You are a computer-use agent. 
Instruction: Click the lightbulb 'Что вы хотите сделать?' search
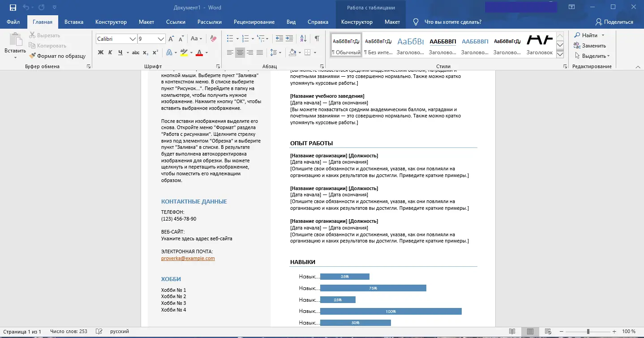click(447, 22)
